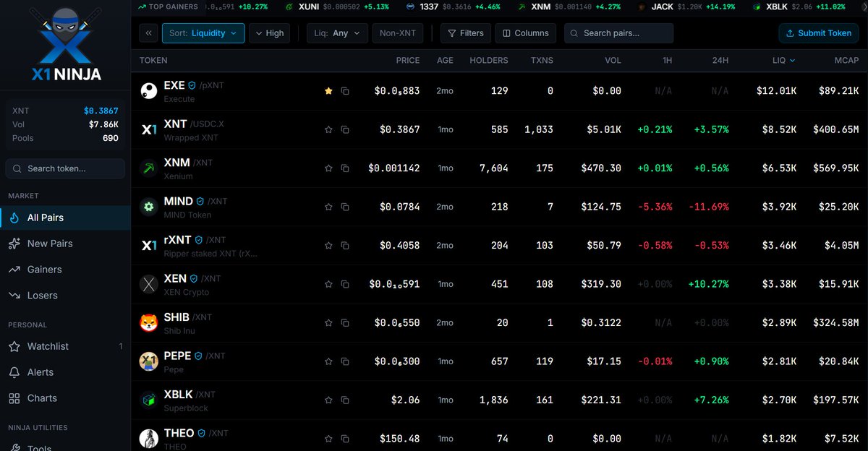Open New Pairs in sidebar

[x=65, y=244]
